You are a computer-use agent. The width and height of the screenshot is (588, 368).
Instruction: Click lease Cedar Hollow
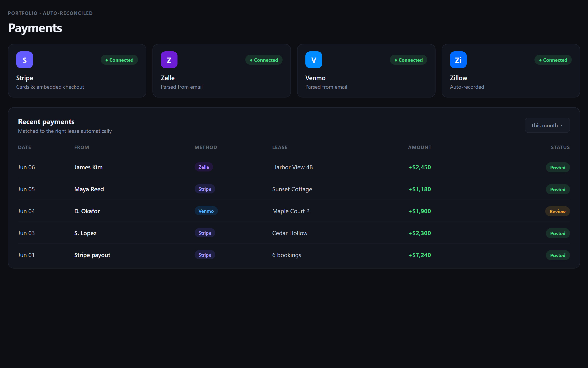tap(290, 233)
